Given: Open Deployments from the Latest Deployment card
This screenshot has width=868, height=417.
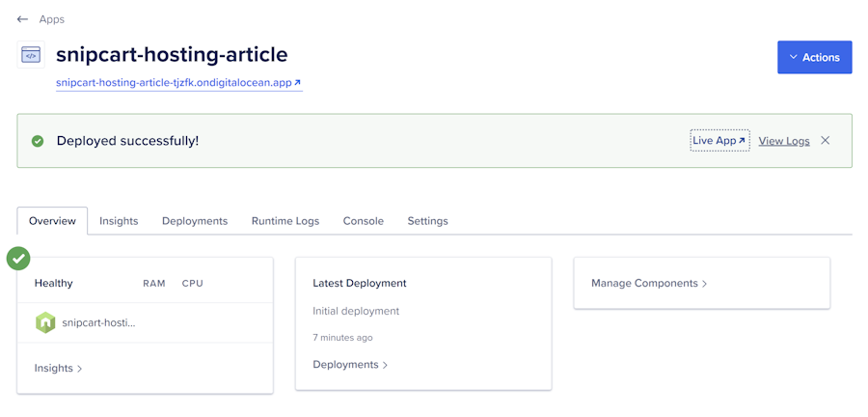Looking at the screenshot, I should pyautogui.click(x=350, y=364).
